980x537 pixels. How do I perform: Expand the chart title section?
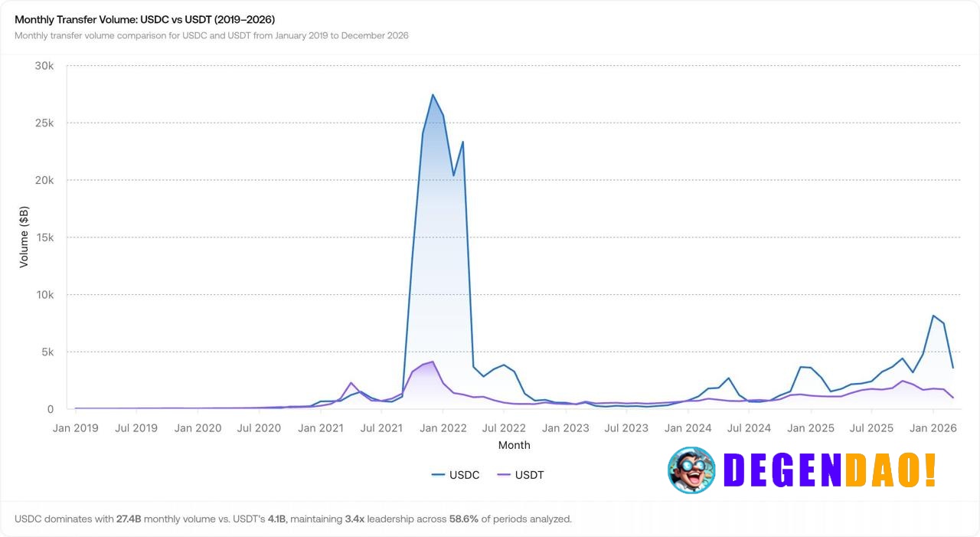[x=143, y=19]
